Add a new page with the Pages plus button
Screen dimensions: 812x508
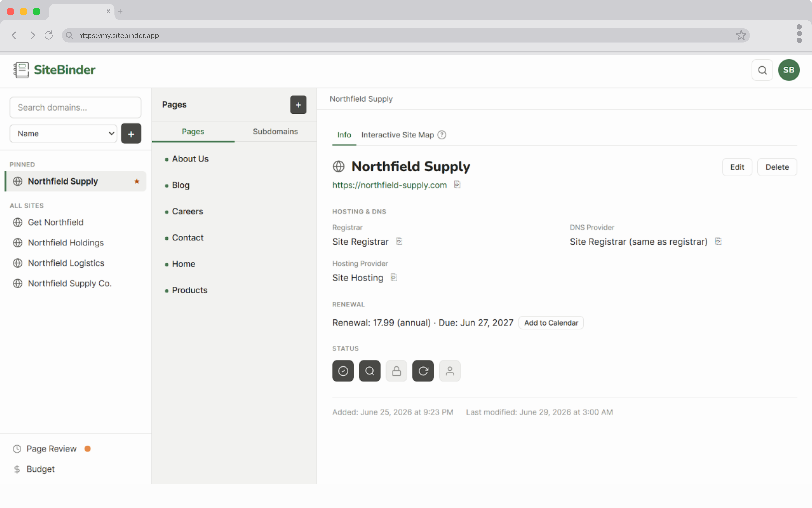point(298,105)
